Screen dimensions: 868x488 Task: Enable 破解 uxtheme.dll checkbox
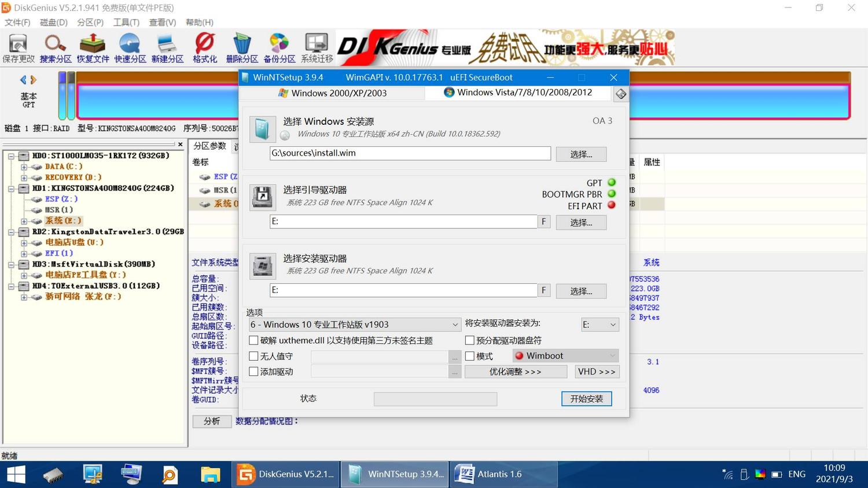click(x=253, y=340)
